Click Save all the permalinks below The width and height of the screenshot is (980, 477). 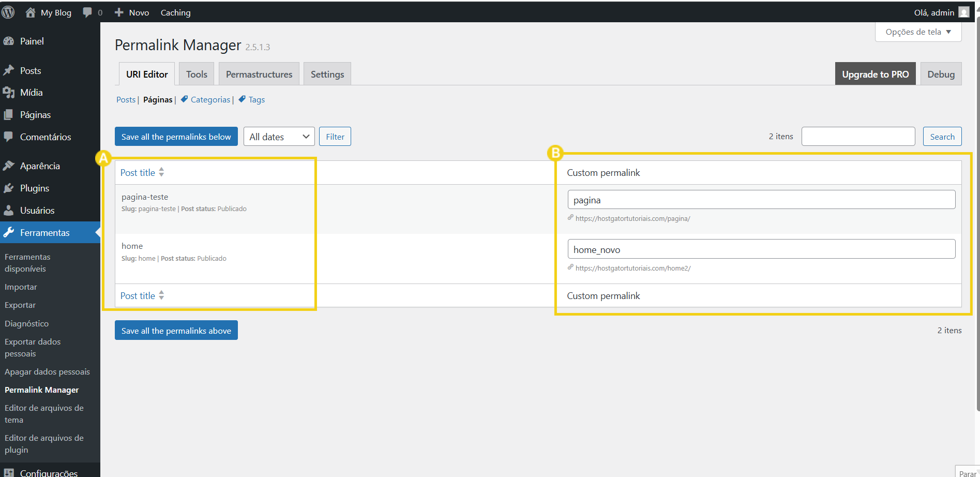tap(176, 137)
